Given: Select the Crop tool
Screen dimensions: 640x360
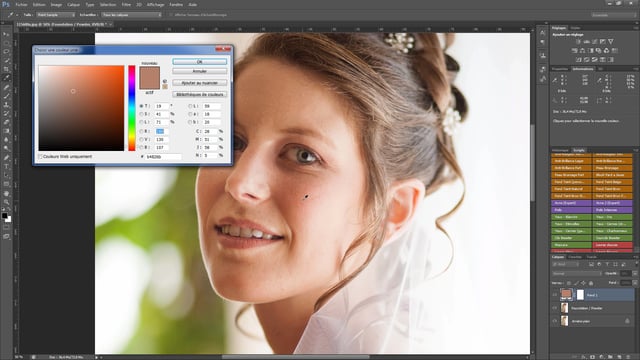Looking at the screenshot, I should (x=6, y=69).
